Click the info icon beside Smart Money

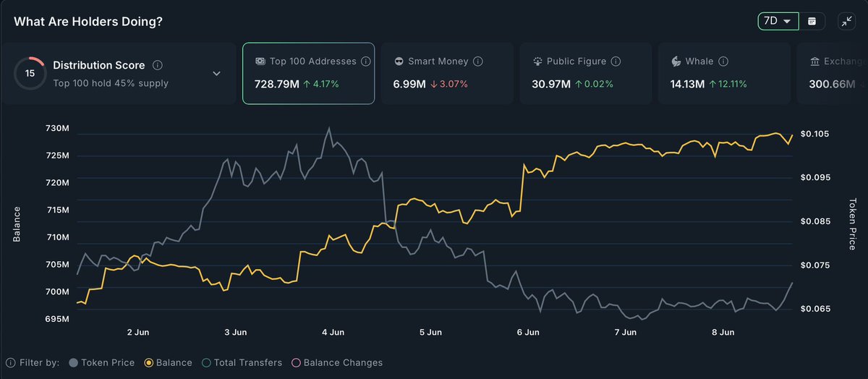477,62
